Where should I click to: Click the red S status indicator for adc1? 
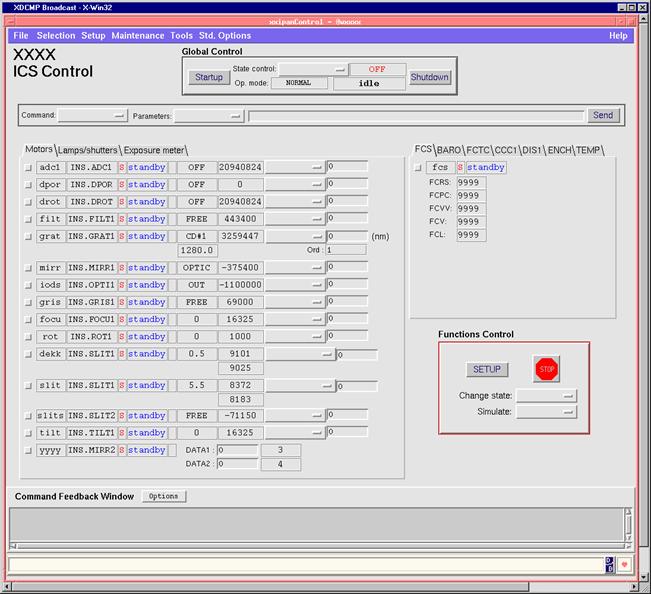[122, 167]
